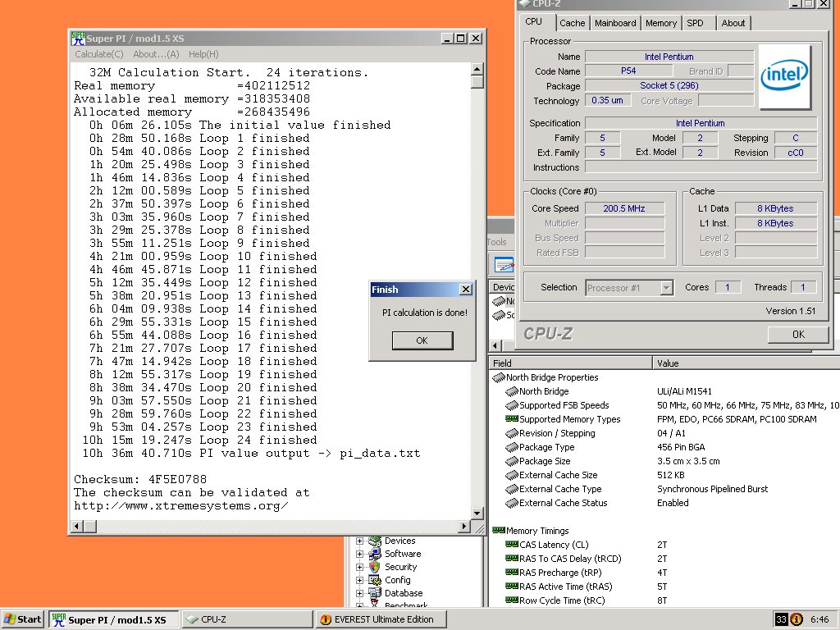Close the Finish dialog with X

tap(466, 290)
